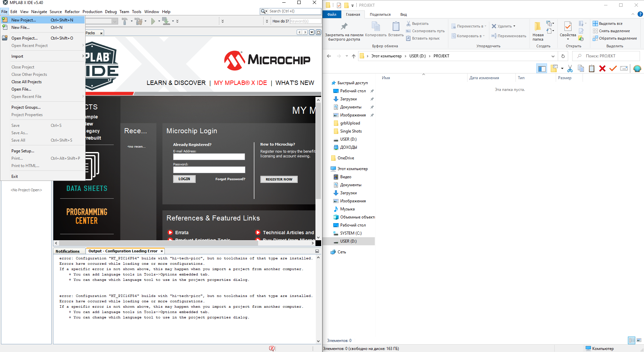Click the Explorer History icon in Open group
The width and height of the screenshot is (644, 352).
(x=581, y=39)
